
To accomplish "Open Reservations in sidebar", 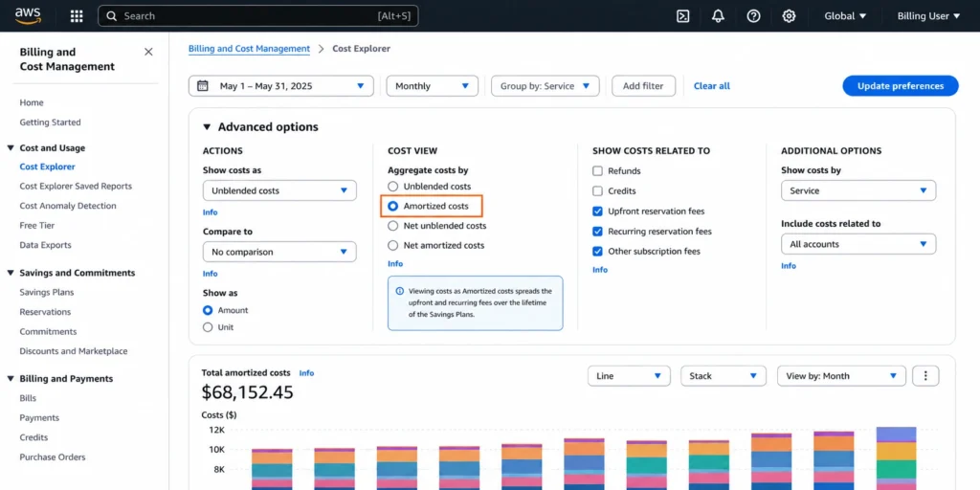I will pos(45,312).
